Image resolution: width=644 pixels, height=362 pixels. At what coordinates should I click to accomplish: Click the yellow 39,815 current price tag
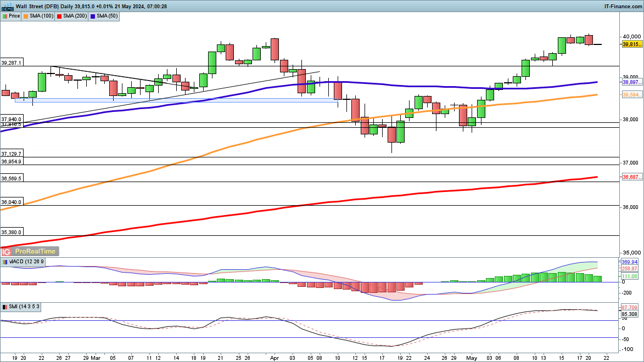[x=631, y=44]
